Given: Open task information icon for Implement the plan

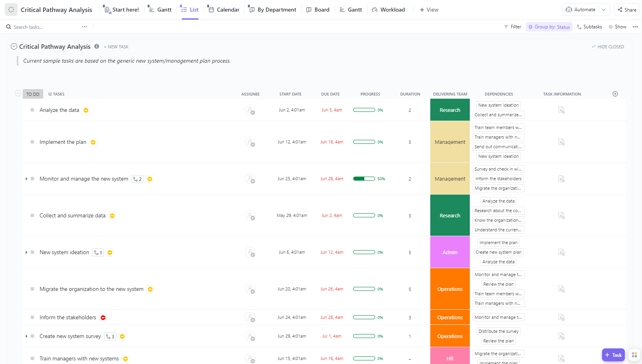Looking at the screenshot, I should tap(561, 142).
